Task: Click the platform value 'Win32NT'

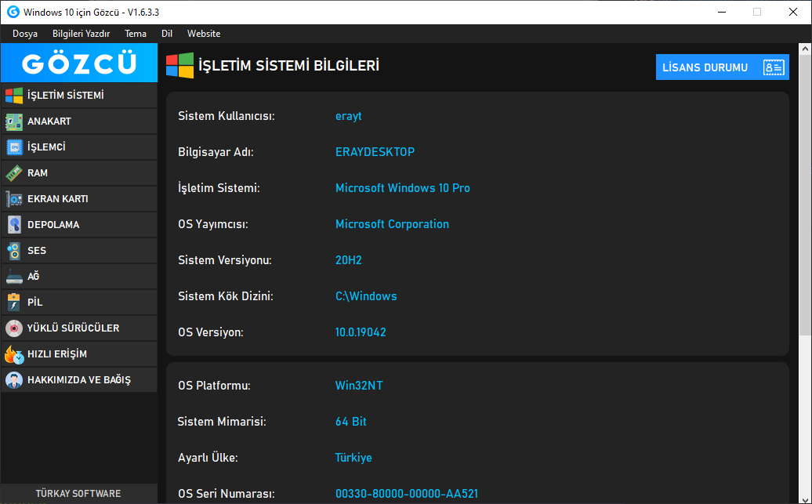Action: point(359,386)
